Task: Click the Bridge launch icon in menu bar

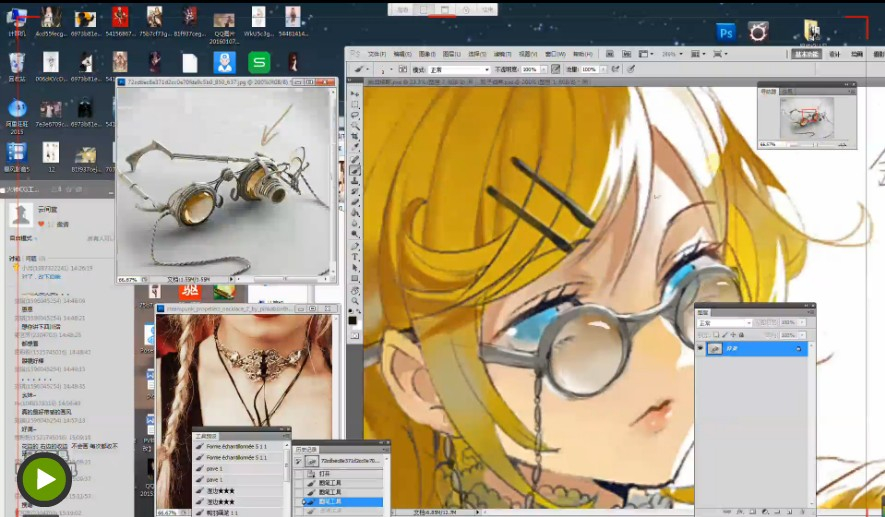Action: click(x=610, y=54)
